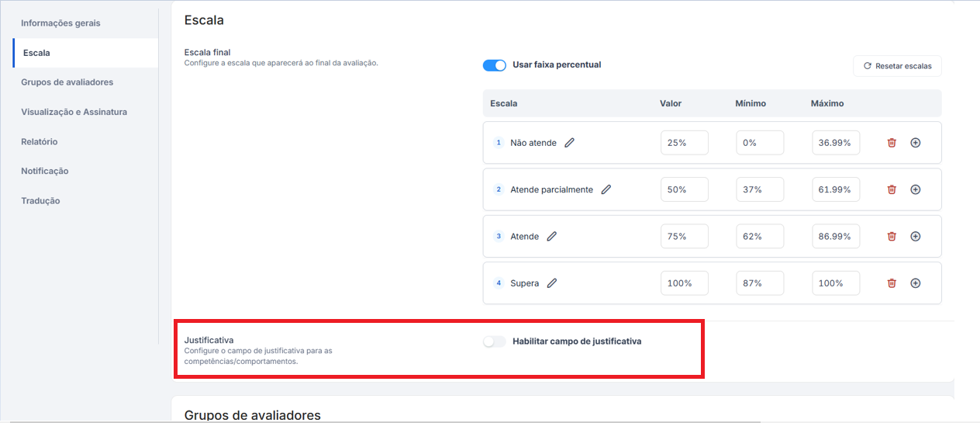The width and height of the screenshot is (980, 423).
Task: Navigate to Notificação settings
Action: pos(44,171)
